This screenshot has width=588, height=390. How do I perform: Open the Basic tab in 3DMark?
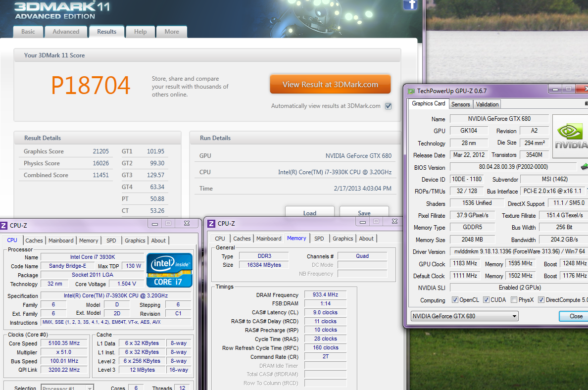coord(28,32)
